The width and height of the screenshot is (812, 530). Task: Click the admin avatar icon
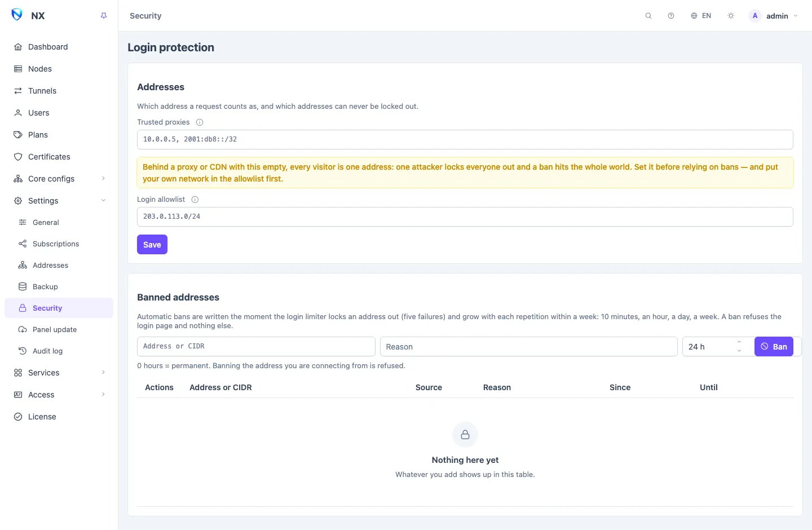click(755, 16)
